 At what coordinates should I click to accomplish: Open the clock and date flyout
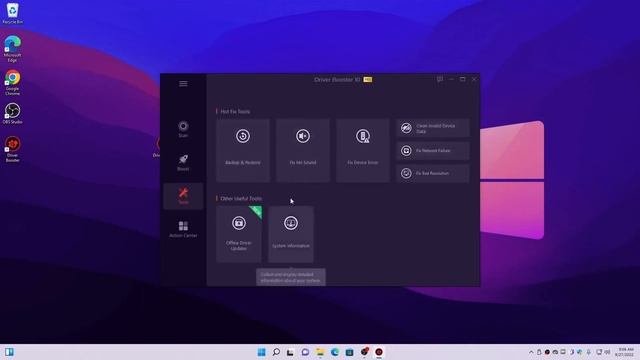click(x=624, y=352)
